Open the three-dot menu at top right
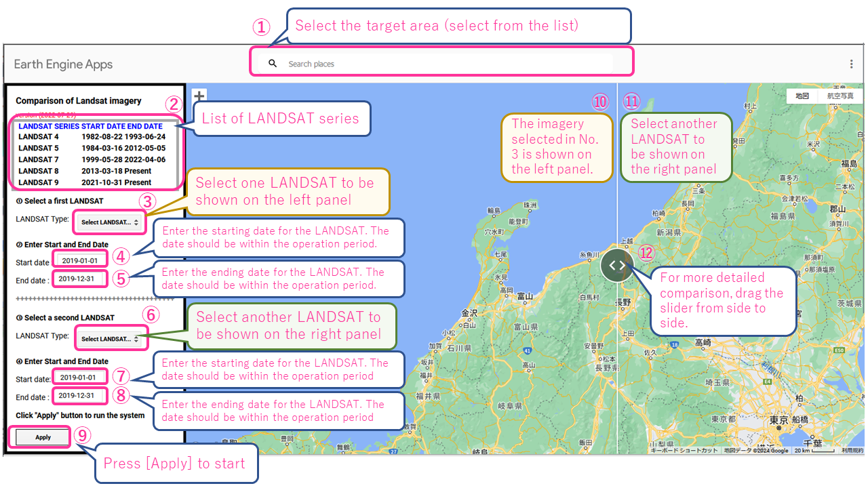This screenshot has width=868, height=488. point(852,64)
